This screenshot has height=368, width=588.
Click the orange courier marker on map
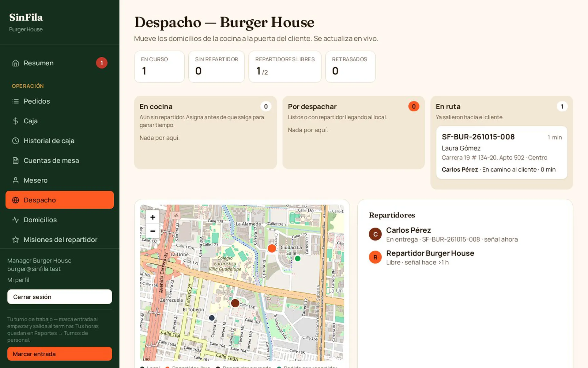(272, 248)
